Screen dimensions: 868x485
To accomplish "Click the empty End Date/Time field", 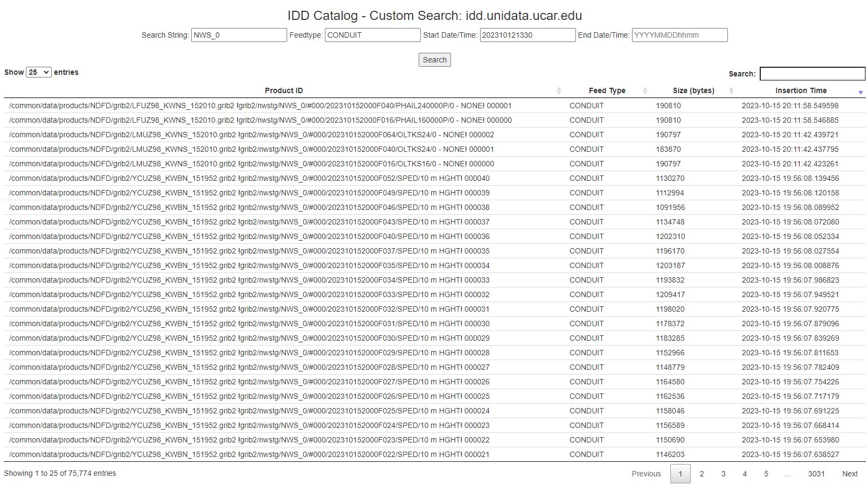I will [679, 35].
